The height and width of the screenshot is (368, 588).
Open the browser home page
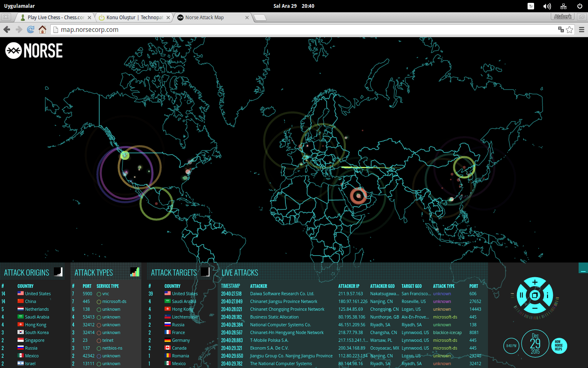point(42,29)
